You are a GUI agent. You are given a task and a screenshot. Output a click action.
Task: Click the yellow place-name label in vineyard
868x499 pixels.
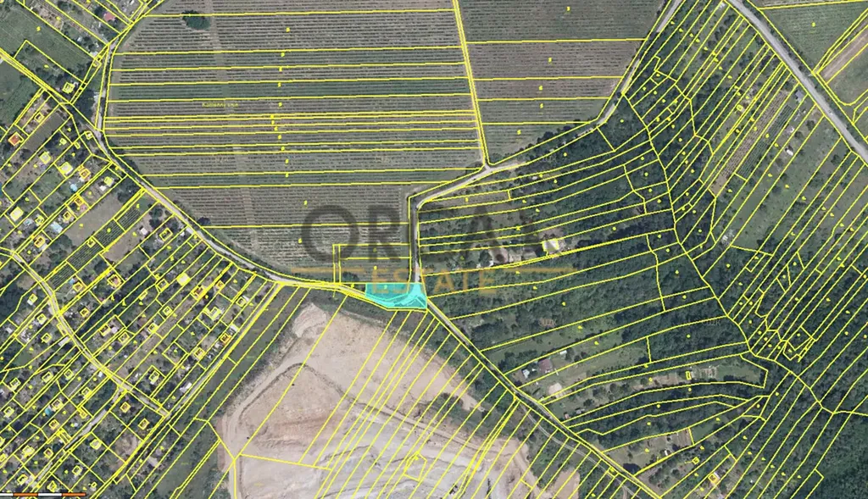219,104
